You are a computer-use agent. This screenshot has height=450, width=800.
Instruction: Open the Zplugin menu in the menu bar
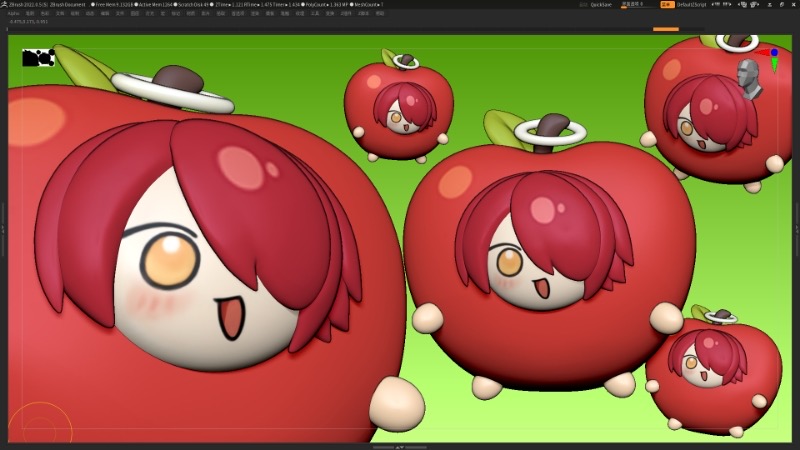[346, 13]
